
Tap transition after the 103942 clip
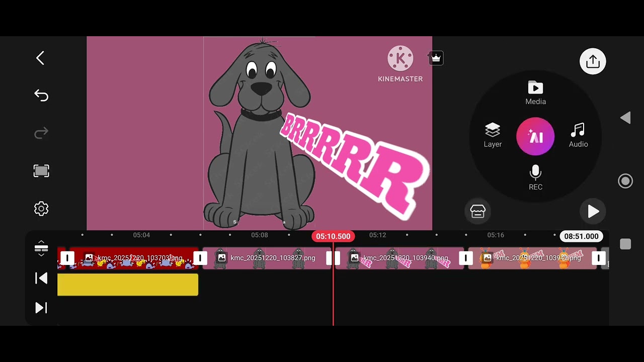[x=599, y=258]
